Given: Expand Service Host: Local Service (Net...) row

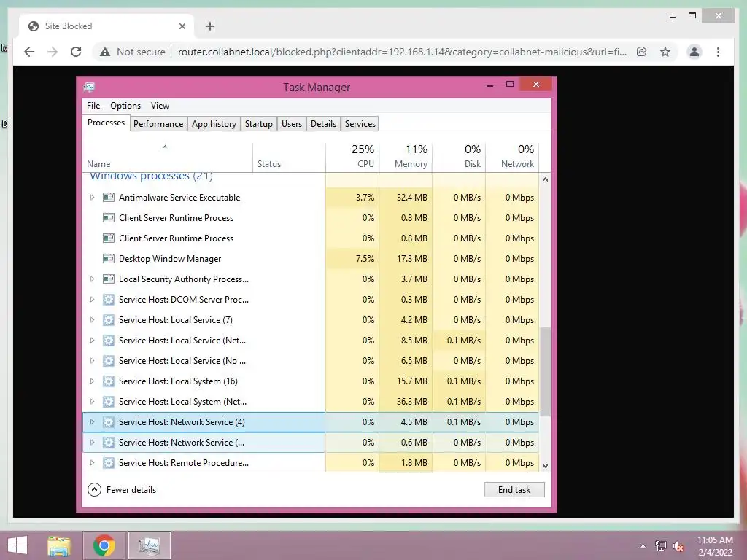Looking at the screenshot, I should [92, 341].
